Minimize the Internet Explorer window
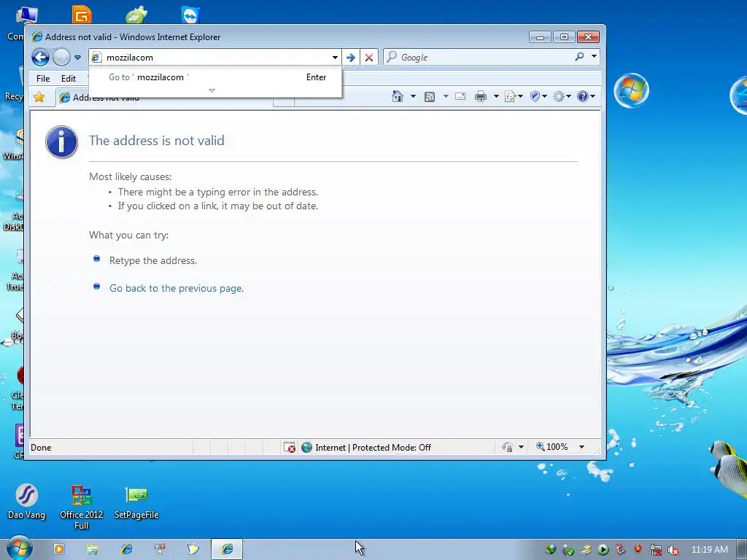Image resolution: width=747 pixels, height=560 pixels. pyautogui.click(x=540, y=37)
